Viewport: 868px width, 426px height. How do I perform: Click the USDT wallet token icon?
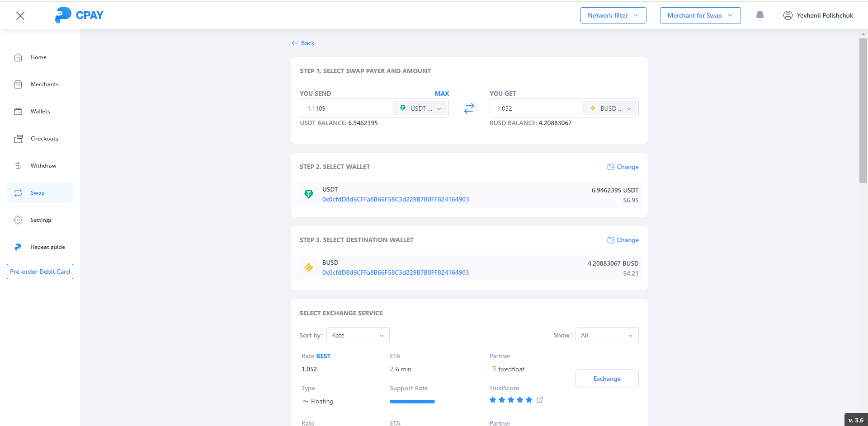tap(309, 194)
